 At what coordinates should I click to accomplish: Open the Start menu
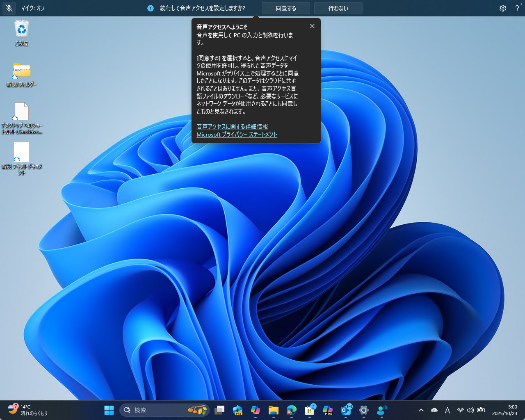point(109,410)
